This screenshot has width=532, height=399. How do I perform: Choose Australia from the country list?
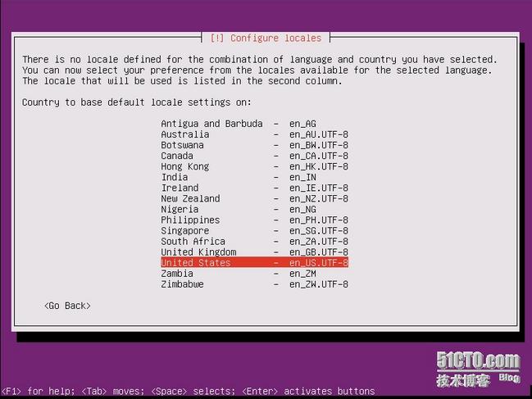(x=185, y=134)
